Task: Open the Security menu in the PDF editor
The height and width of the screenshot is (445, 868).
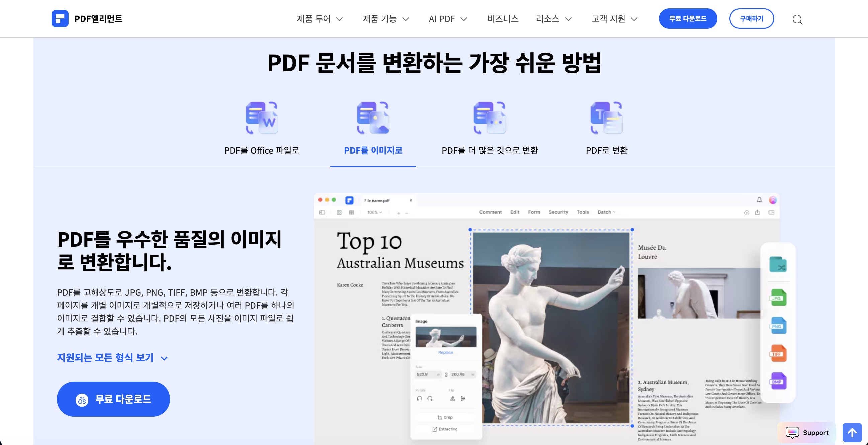Action: (558, 212)
